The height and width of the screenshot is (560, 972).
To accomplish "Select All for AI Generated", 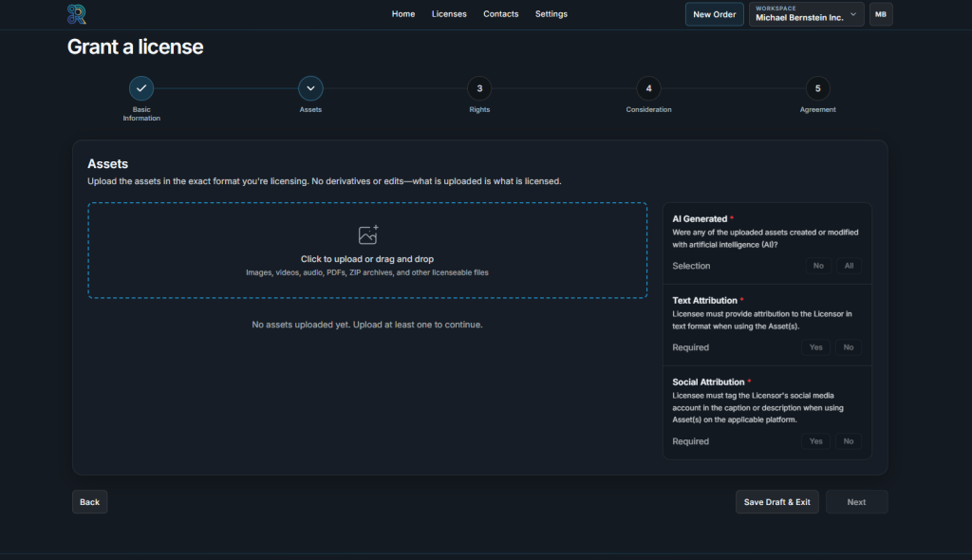I will (x=849, y=266).
